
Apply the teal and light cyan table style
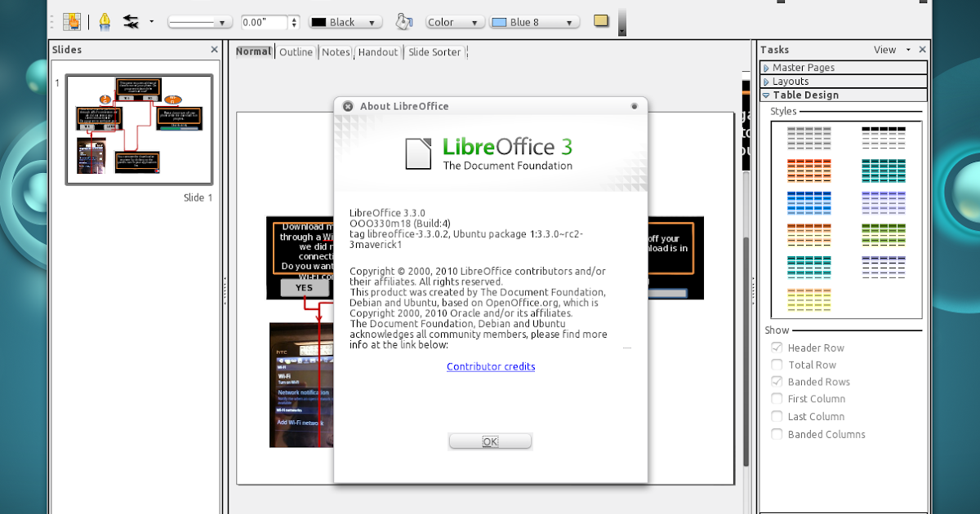coord(809,268)
